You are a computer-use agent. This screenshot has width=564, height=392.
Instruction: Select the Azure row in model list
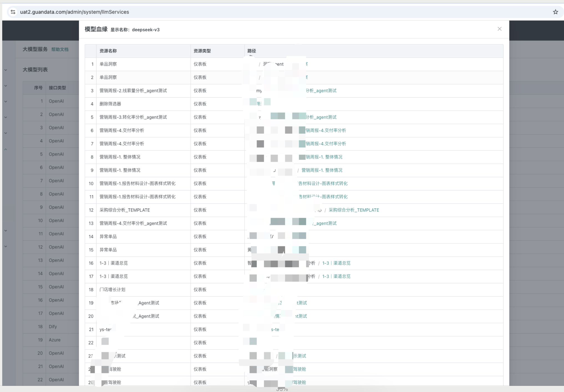point(54,340)
